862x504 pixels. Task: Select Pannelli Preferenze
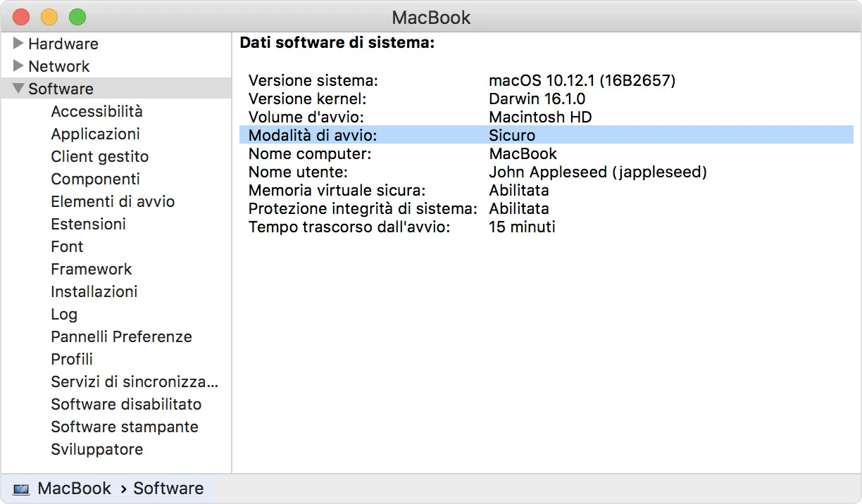pos(121,336)
